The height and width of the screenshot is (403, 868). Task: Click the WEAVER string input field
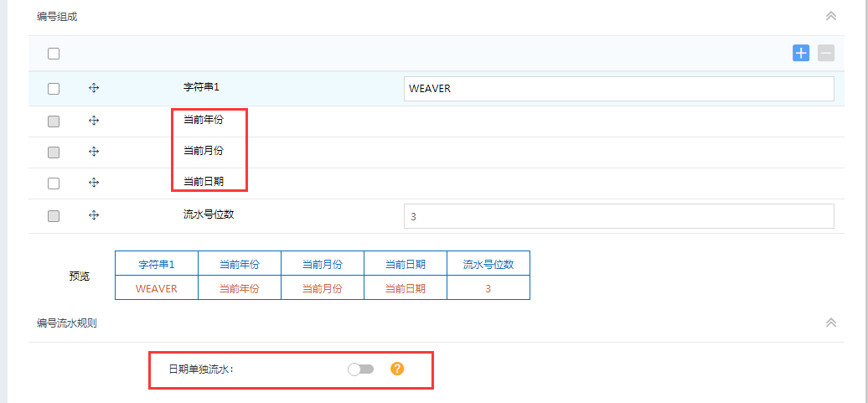(618, 89)
